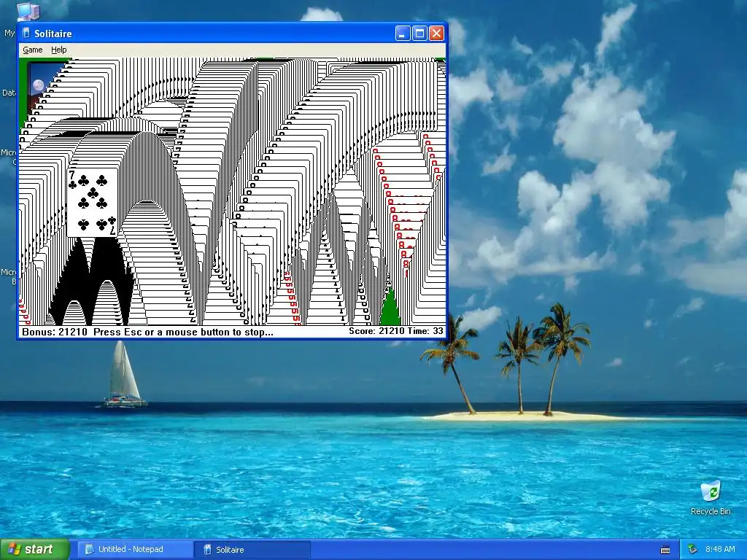Click the 'Score: 21210' status text
This screenshot has width=747, height=560.
tap(376, 331)
